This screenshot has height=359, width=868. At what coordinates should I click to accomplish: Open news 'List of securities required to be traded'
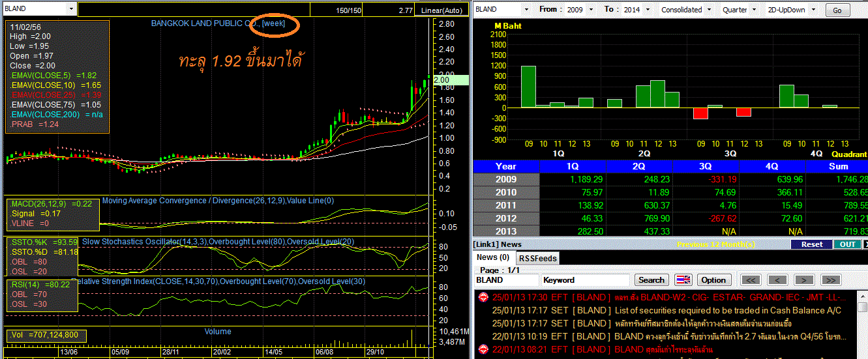pos(728,310)
